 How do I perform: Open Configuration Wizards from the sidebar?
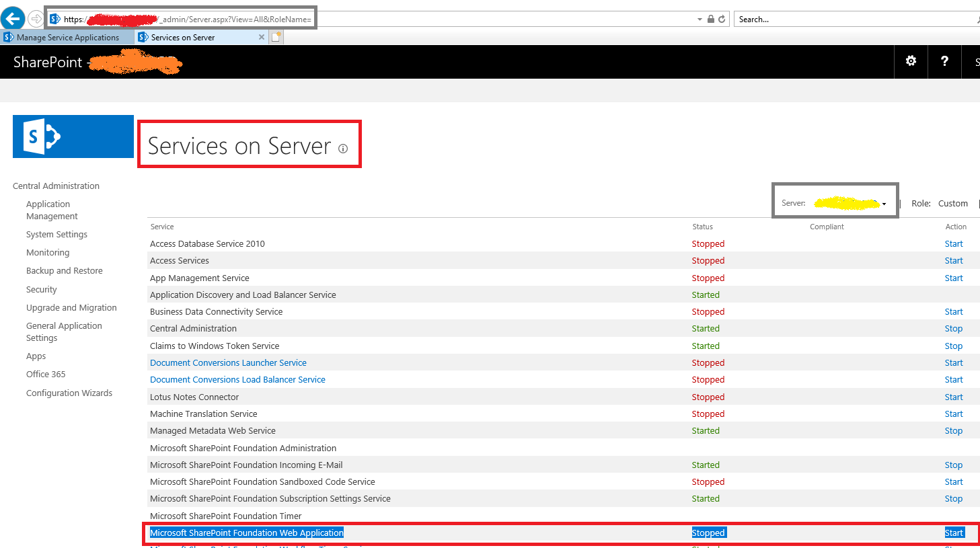click(69, 393)
